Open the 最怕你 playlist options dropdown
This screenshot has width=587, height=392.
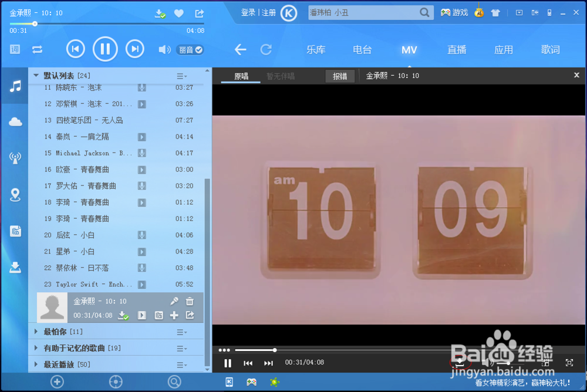(181, 330)
